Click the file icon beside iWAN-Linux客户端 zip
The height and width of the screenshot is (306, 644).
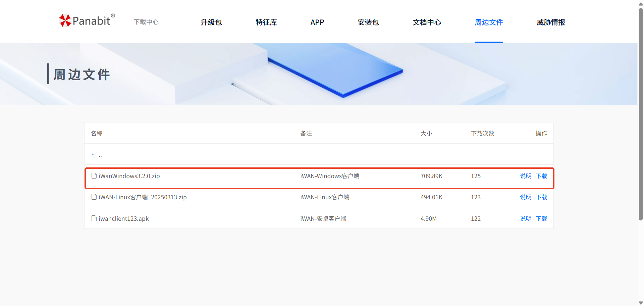click(x=94, y=197)
